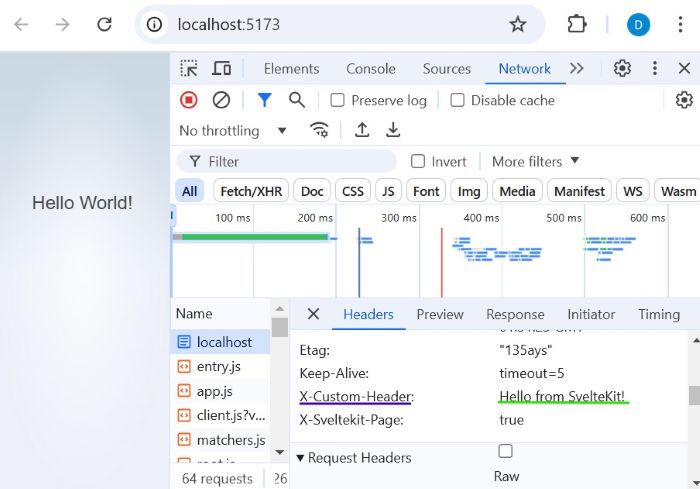Clear the network log
Screen dimensions: 700x489
pos(222,100)
